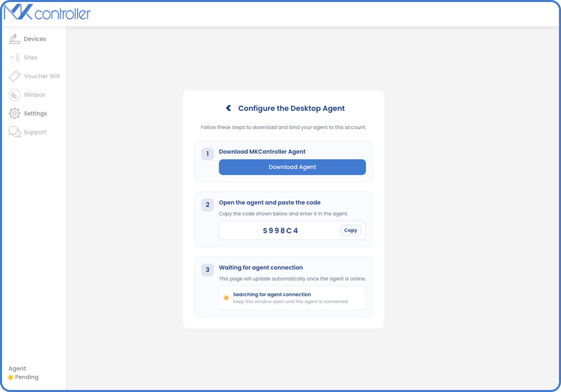Screen dimensions: 561x392
Task: Click the step 3 number badge
Action: 207,270
